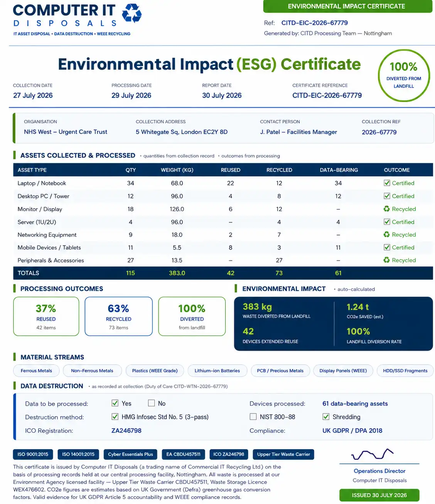Click the Server (1U/2U) row label

tap(37, 222)
